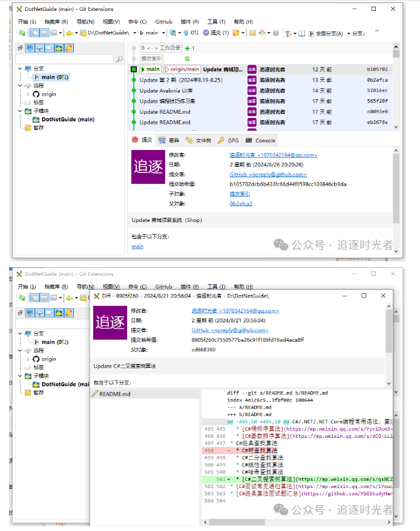Click the magnifier search icon in top left panel
This screenshot has width=420, height=531.
click(120, 59)
